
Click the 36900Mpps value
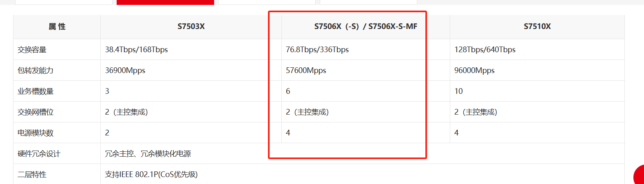coord(125,71)
